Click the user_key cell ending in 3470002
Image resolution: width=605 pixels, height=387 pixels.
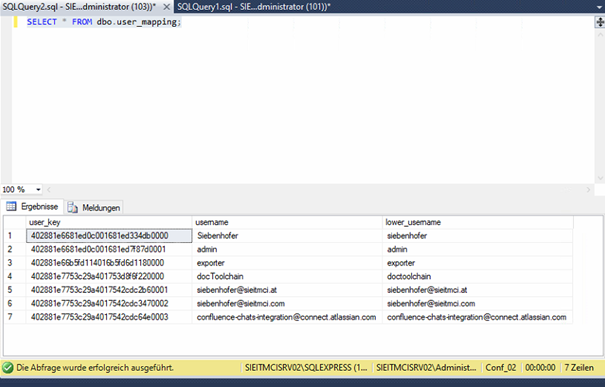coord(109,303)
